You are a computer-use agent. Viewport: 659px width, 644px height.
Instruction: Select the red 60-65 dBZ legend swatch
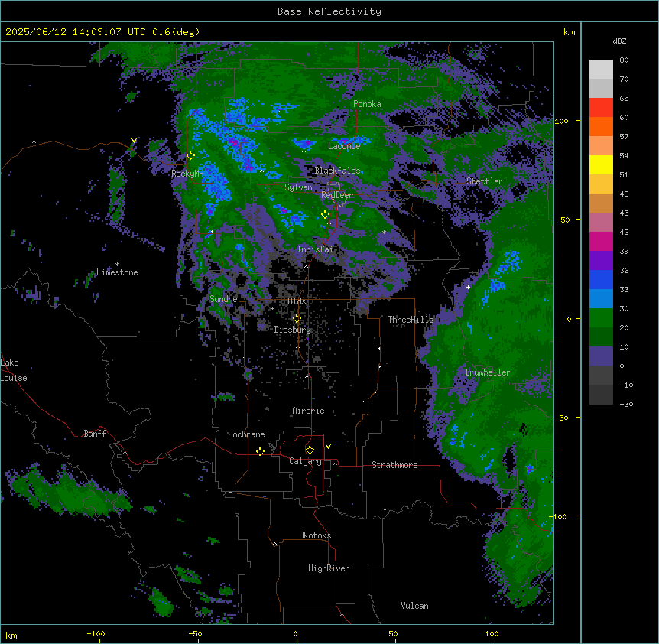click(x=601, y=108)
